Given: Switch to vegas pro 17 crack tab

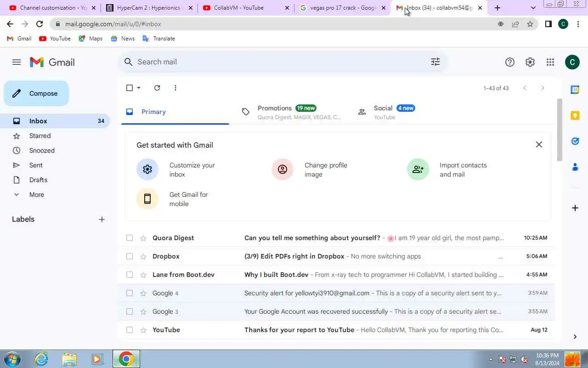Looking at the screenshot, I should coord(343,8).
